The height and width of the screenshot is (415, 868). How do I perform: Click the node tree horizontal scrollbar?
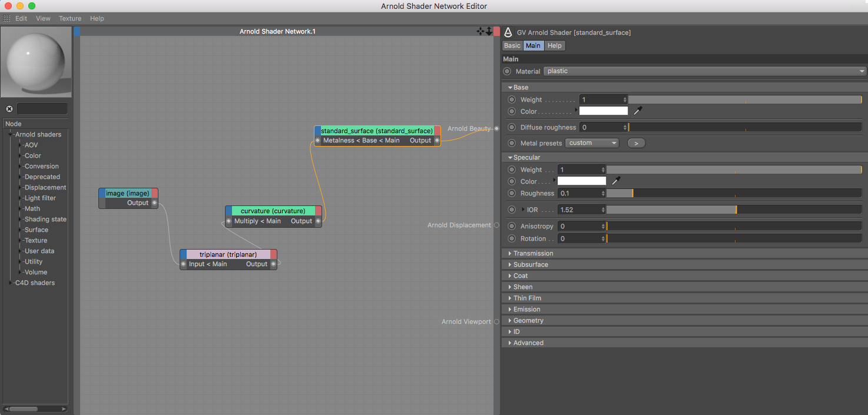coord(35,409)
